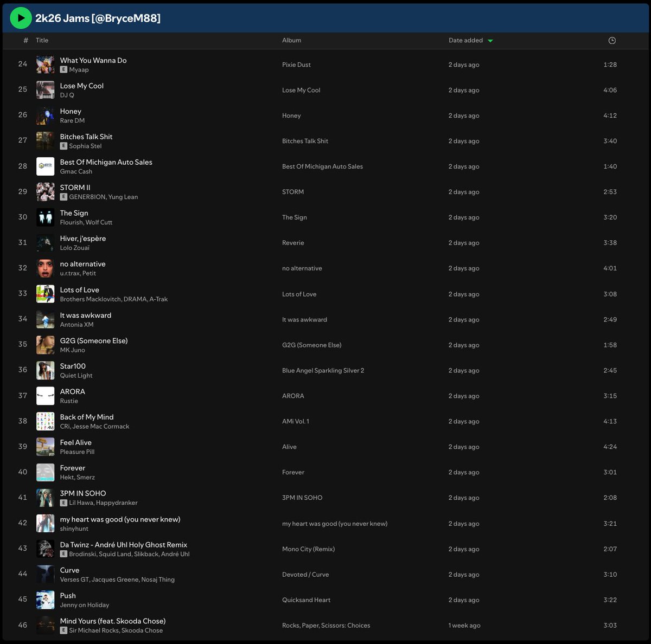Open the Mono City (Remix) album

click(x=308, y=549)
